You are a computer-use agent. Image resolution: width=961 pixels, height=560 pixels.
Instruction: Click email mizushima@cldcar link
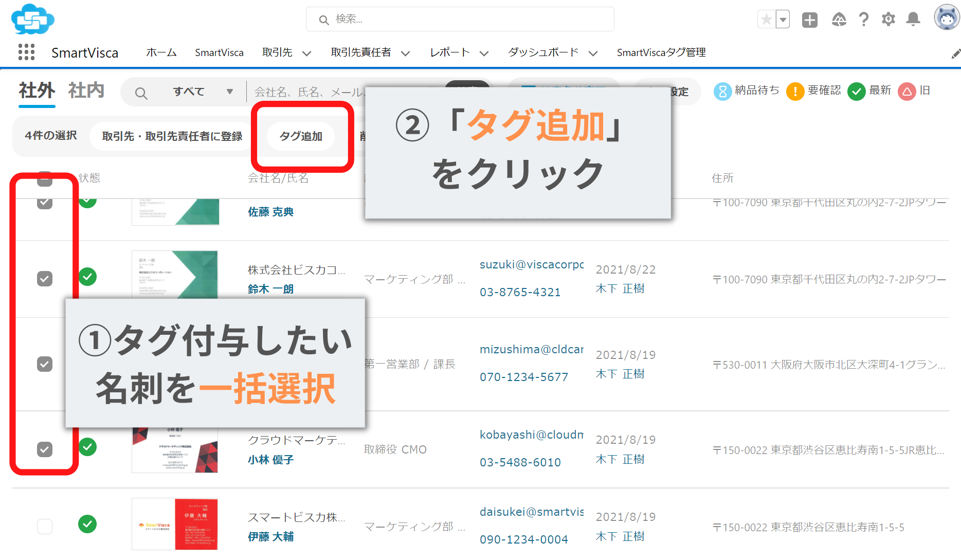click(532, 349)
